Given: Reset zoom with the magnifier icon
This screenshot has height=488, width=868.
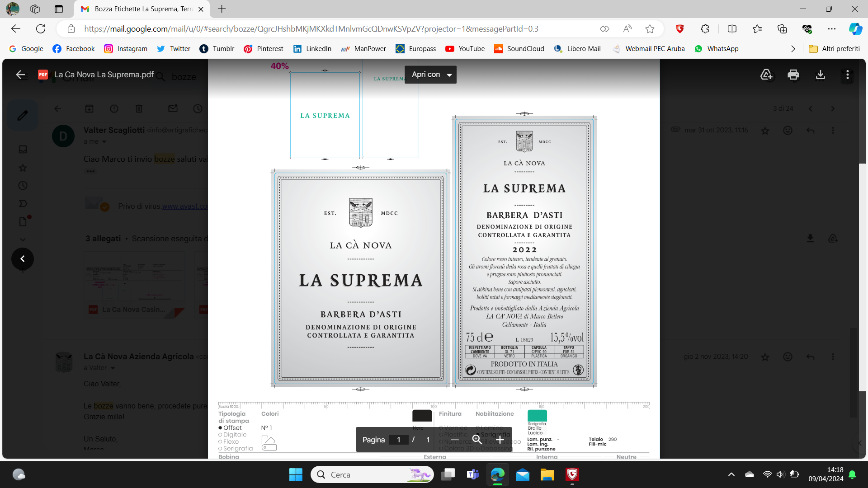Looking at the screenshot, I should [x=477, y=440].
